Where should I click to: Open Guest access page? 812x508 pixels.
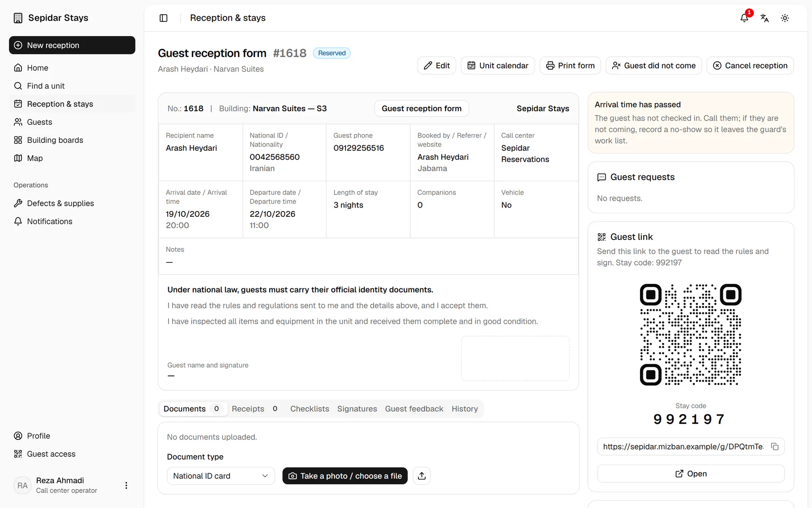click(x=72, y=454)
